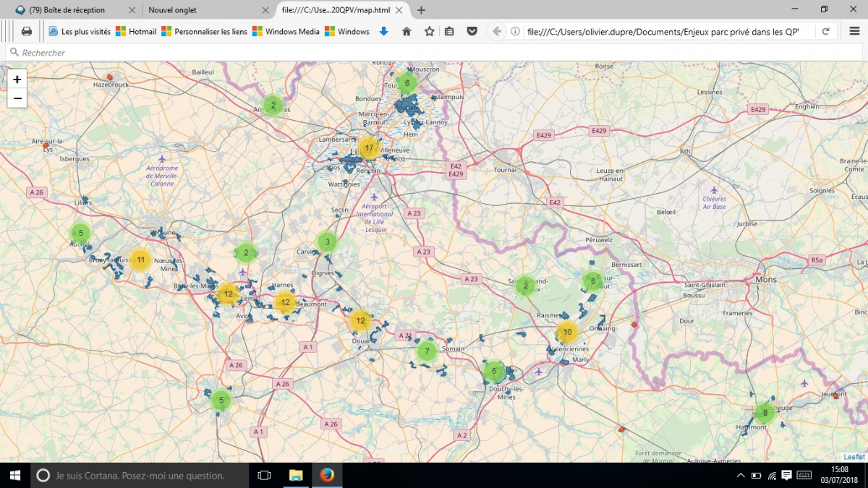Open the Firefox downloads arrow icon
Screen dimensions: 868x488
pos(384,31)
